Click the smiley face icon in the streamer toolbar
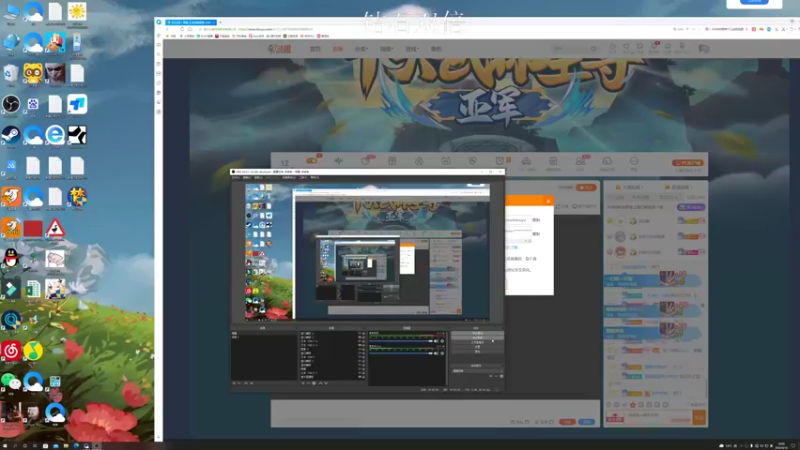 pyautogui.click(x=634, y=161)
